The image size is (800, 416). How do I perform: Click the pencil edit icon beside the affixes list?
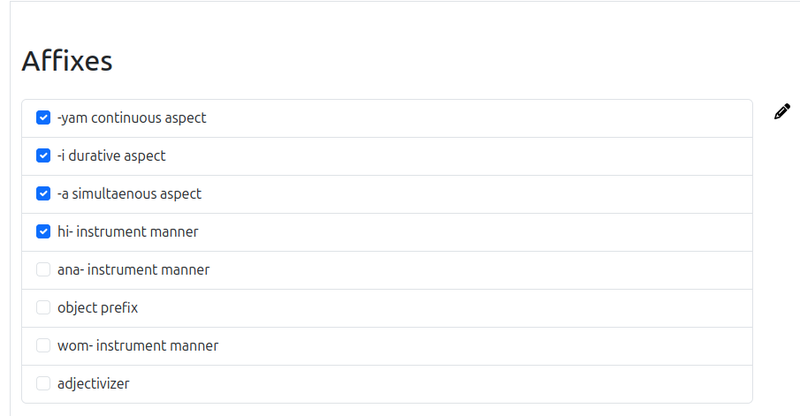(x=782, y=112)
